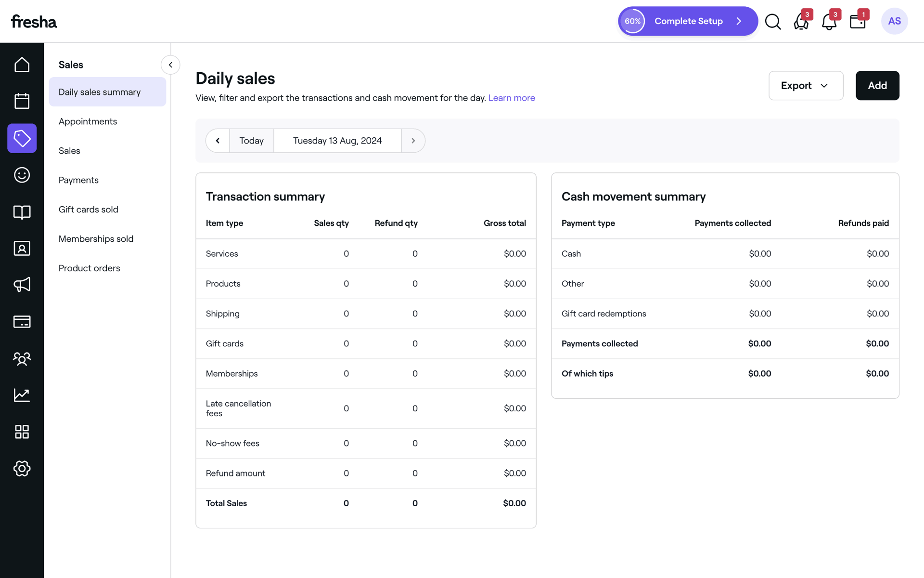Click the Sales qty column header
Screen dimensions: 924x578
[331, 223]
